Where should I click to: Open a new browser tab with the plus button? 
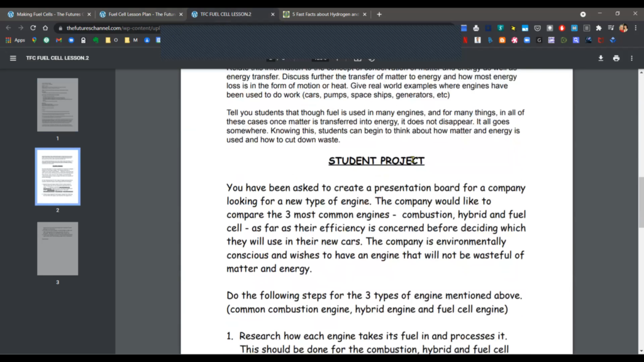tap(379, 14)
